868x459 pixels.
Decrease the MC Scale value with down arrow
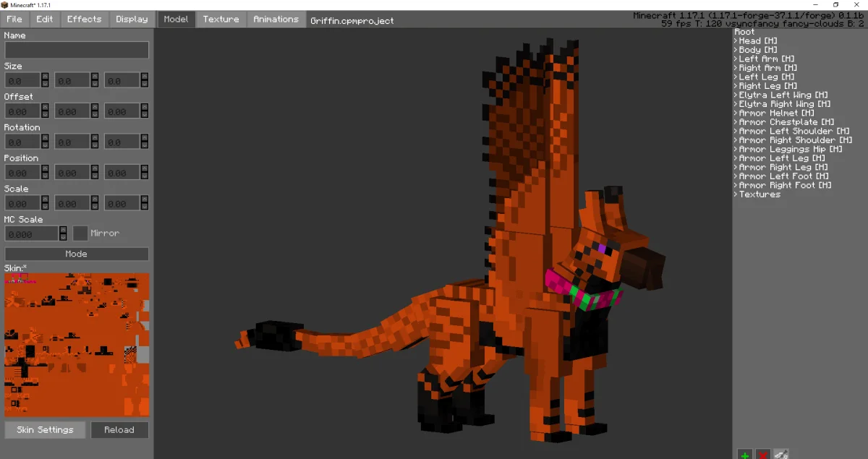64,237
